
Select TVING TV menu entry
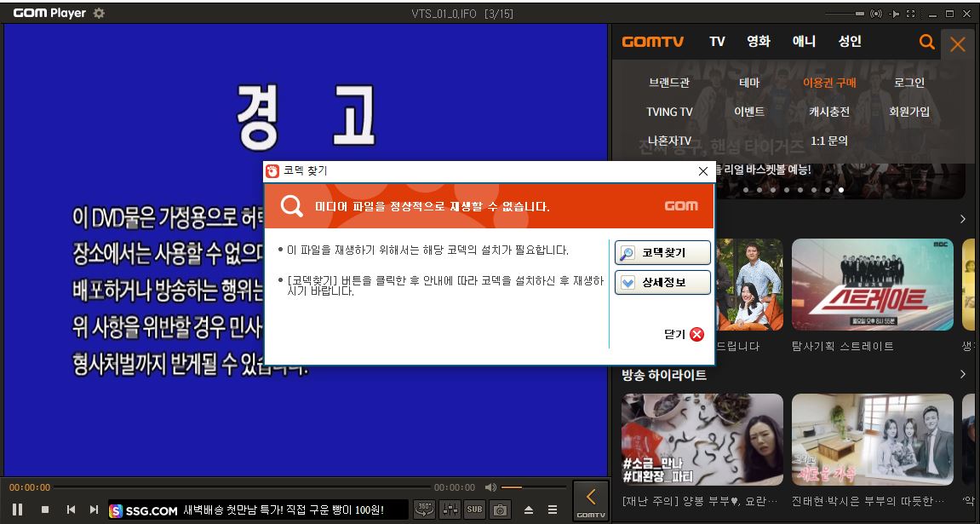[x=669, y=112]
